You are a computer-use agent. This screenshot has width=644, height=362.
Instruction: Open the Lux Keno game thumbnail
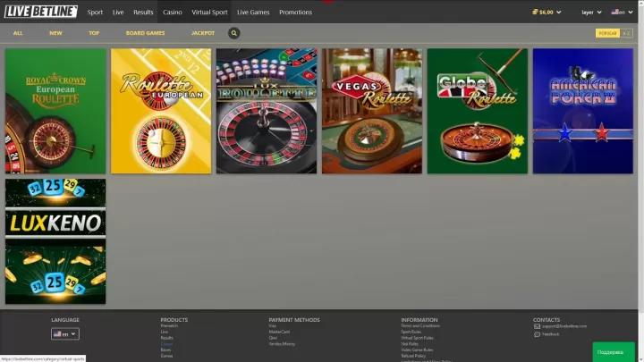coord(55,241)
